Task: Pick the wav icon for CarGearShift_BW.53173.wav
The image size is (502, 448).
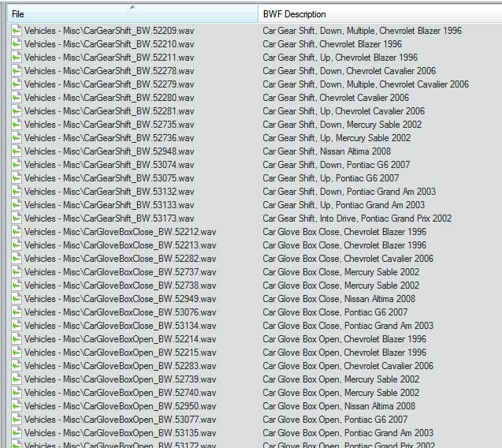Action: click(17, 218)
